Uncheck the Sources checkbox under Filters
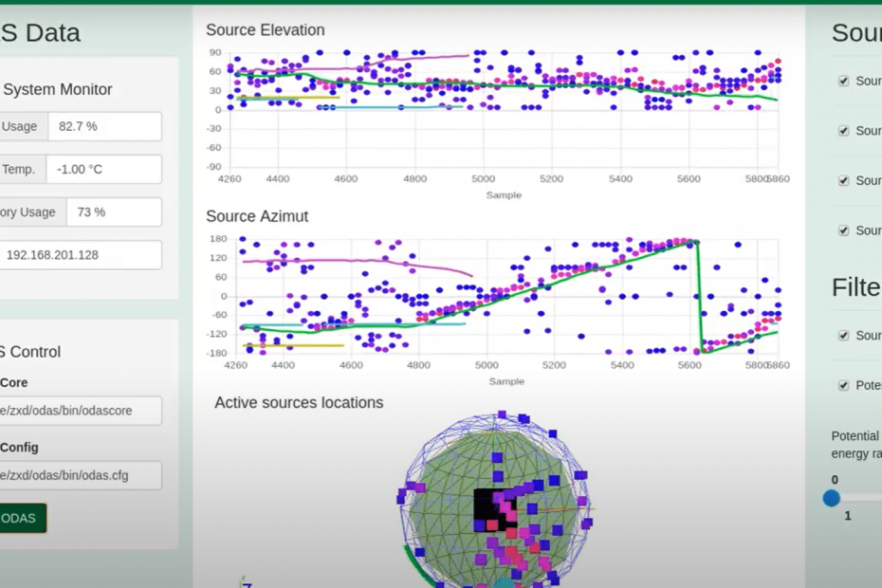The height and width of the screenshot is (588, 882). (x=843, y=336)
